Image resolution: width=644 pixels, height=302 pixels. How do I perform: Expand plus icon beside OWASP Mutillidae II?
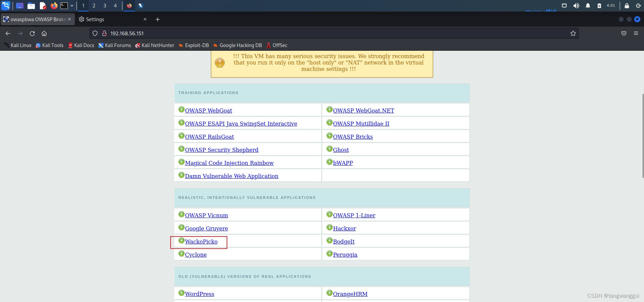pyautogui.click(x=329, y=123)
